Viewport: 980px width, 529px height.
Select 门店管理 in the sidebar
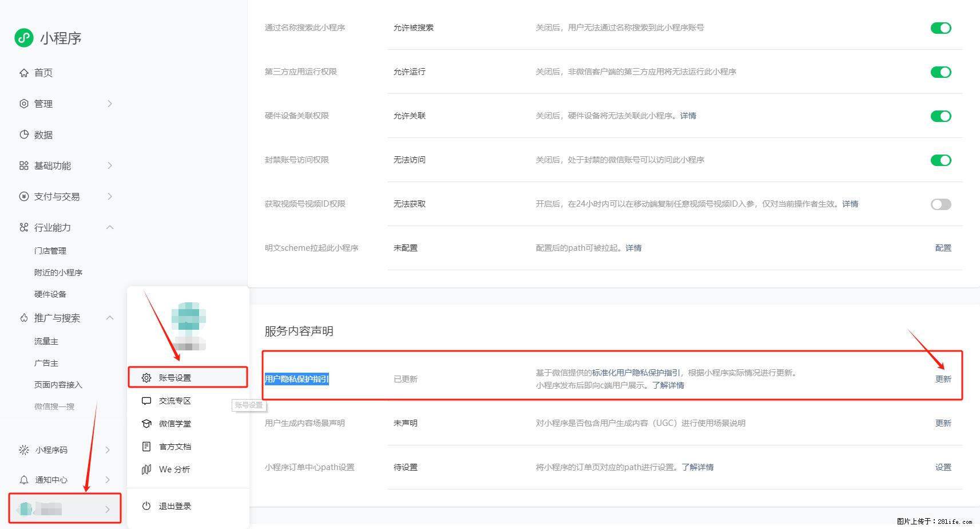click(50, 250)
